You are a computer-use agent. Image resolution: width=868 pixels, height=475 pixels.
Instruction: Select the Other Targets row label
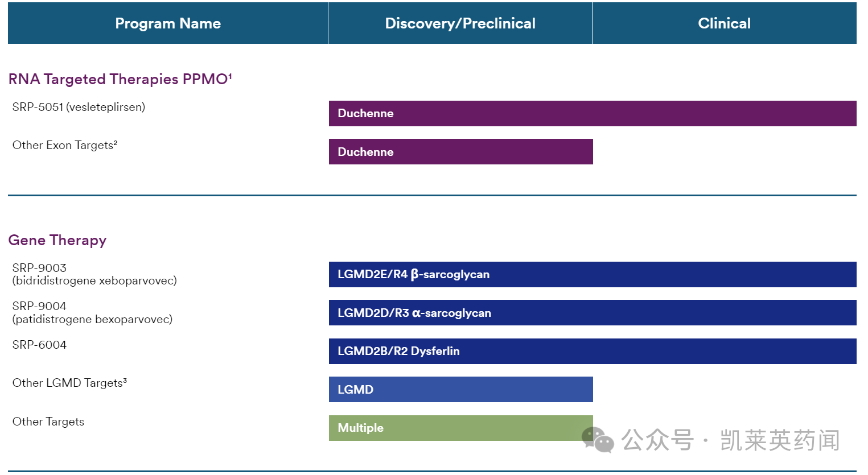(x=48, y=422)
